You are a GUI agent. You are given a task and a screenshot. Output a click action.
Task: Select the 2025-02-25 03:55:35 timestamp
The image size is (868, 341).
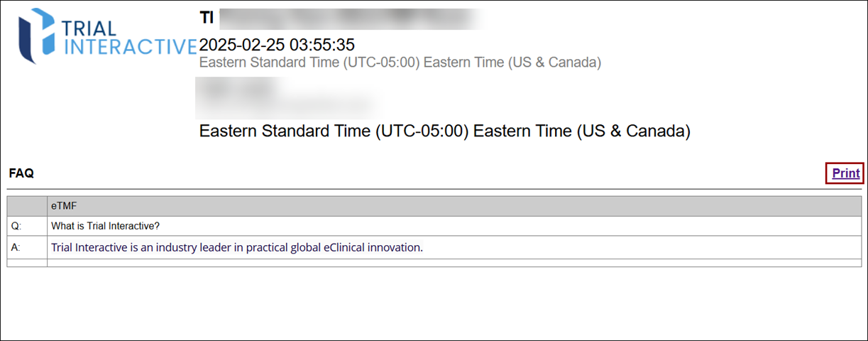coord(277,45)
